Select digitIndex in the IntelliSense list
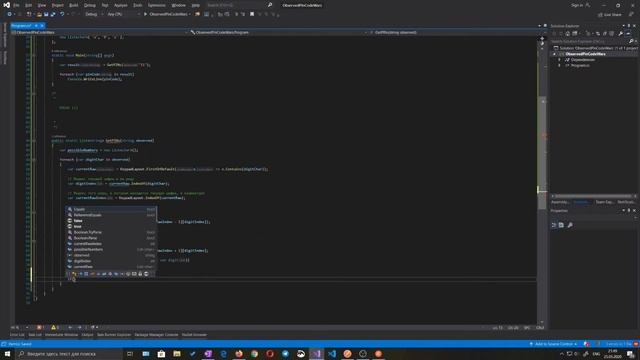640x360 pixels. point(111,261)
